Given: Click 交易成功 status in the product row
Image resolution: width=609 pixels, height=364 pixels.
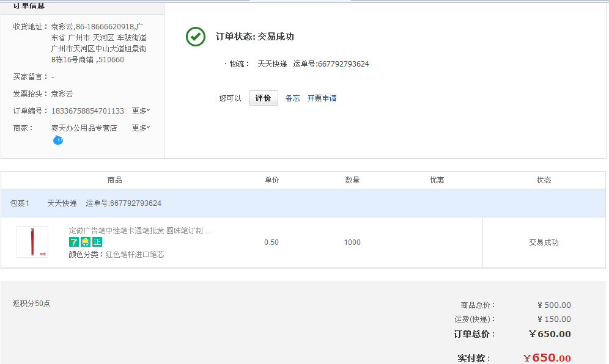Looking at the screenshot, I should click(544, 242).
